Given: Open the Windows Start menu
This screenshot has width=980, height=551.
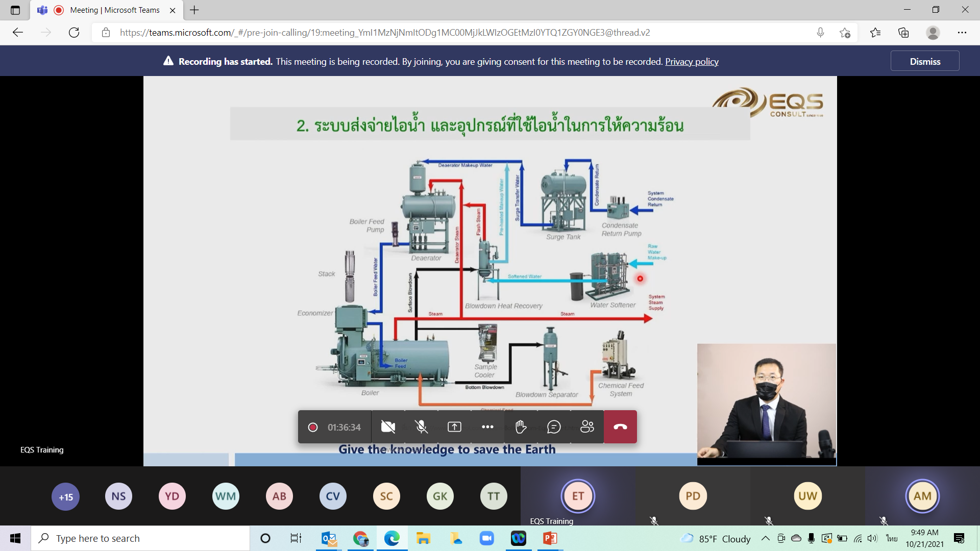Looking at the screenshot, I should tap(15, 538).
